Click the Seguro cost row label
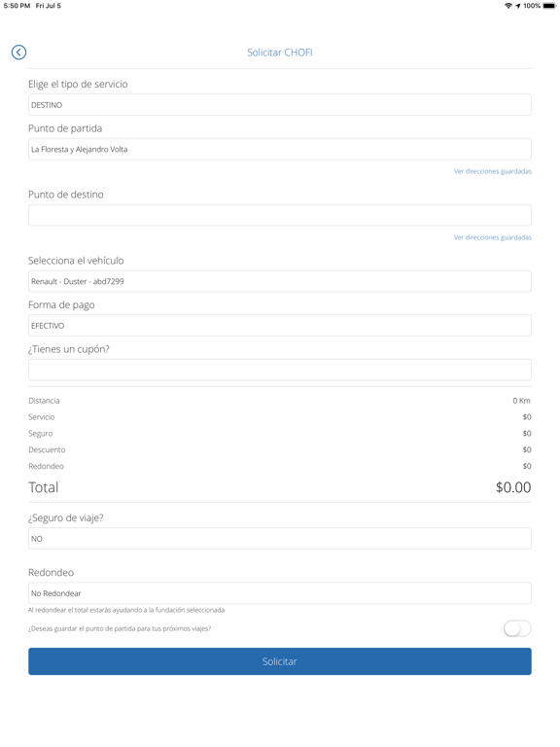 41,434
